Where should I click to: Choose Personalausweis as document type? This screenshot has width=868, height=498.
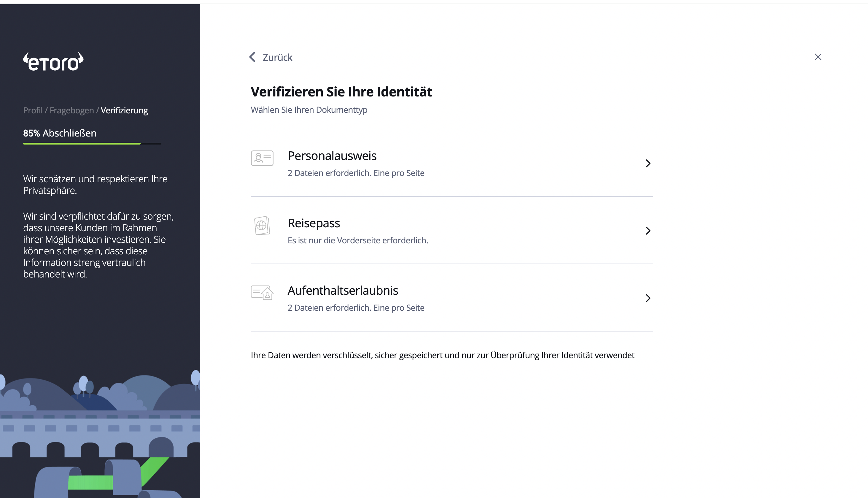coord(332,156)
